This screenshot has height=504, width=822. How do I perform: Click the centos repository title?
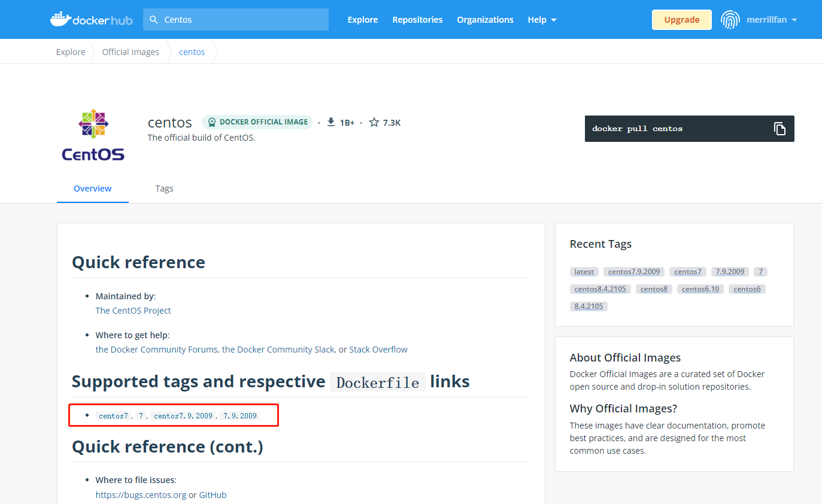pos(170,123)
